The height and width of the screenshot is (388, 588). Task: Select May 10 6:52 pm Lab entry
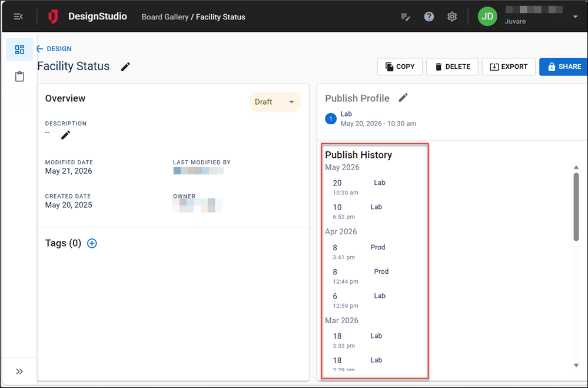click(358, 211)
